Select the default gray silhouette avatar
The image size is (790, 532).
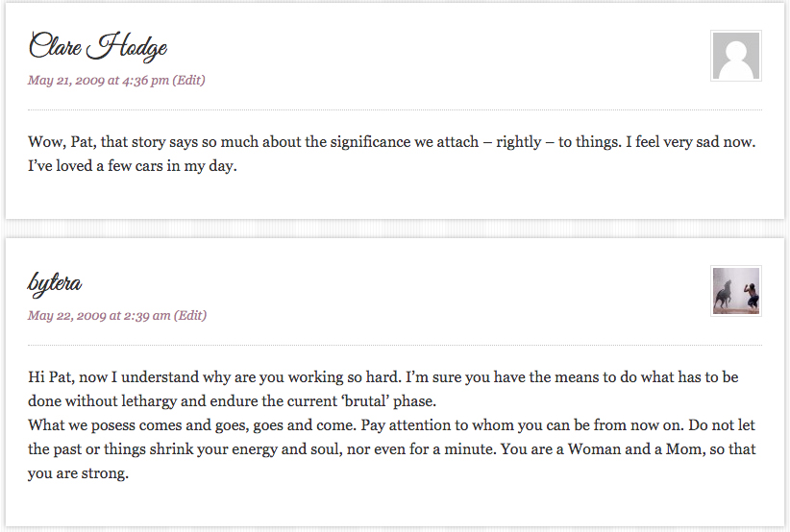pos(735,56)
